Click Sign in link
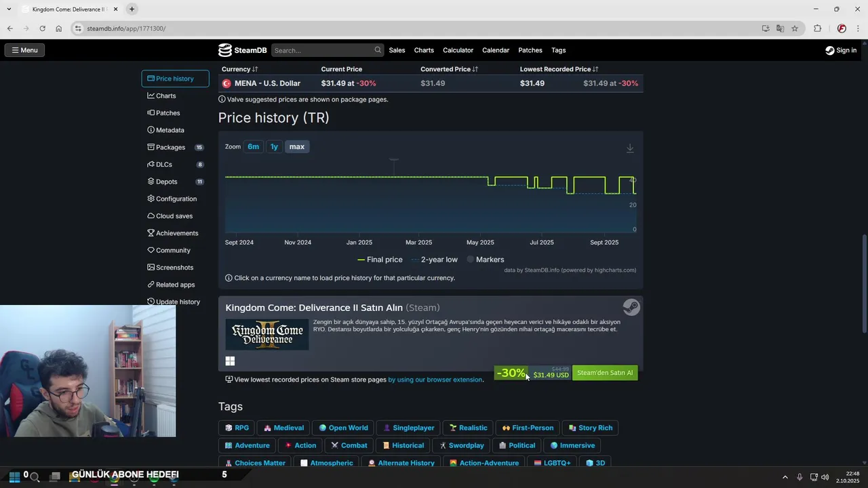Screen dimensions: 868x488 (x=846, y=50)
